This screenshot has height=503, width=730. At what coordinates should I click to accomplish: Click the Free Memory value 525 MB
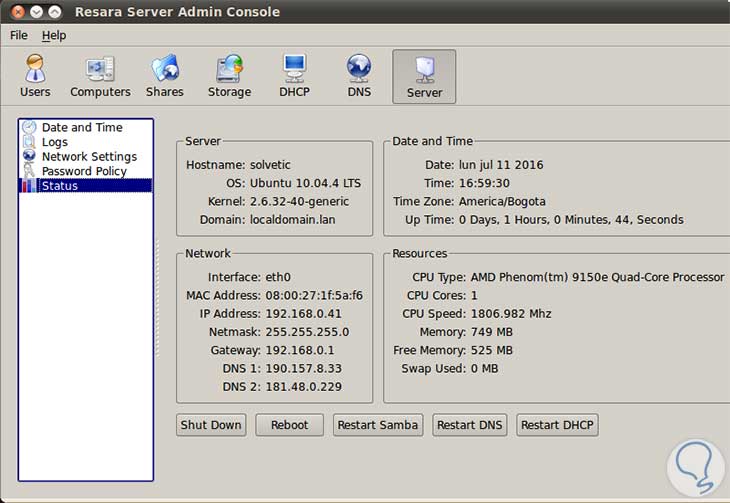tap(492, 350)
